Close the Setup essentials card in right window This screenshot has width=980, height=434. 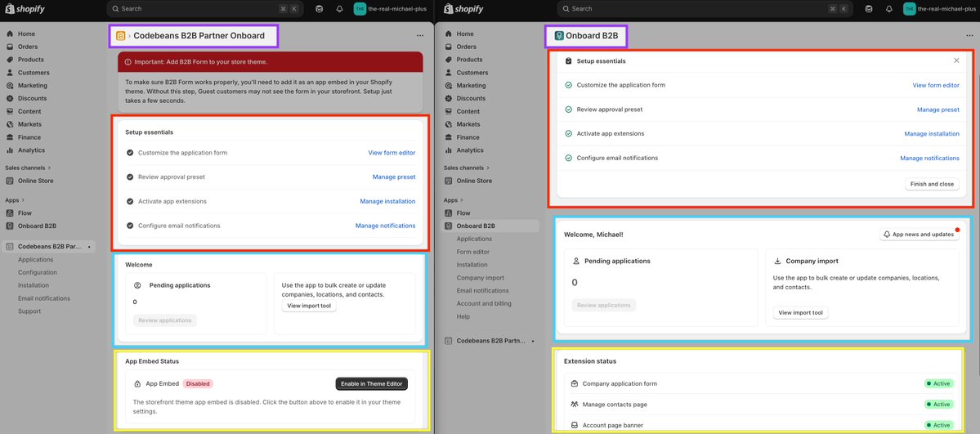coord(956,60)
